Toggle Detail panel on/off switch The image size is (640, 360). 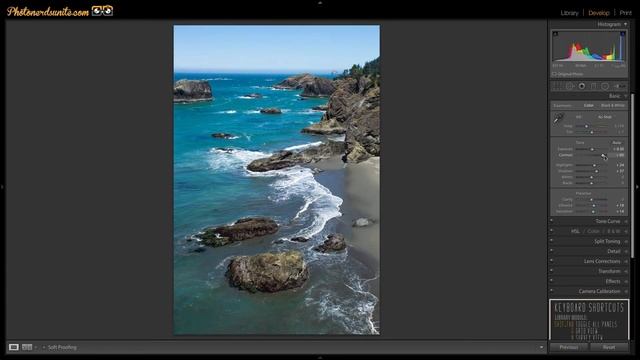point(551,251)
